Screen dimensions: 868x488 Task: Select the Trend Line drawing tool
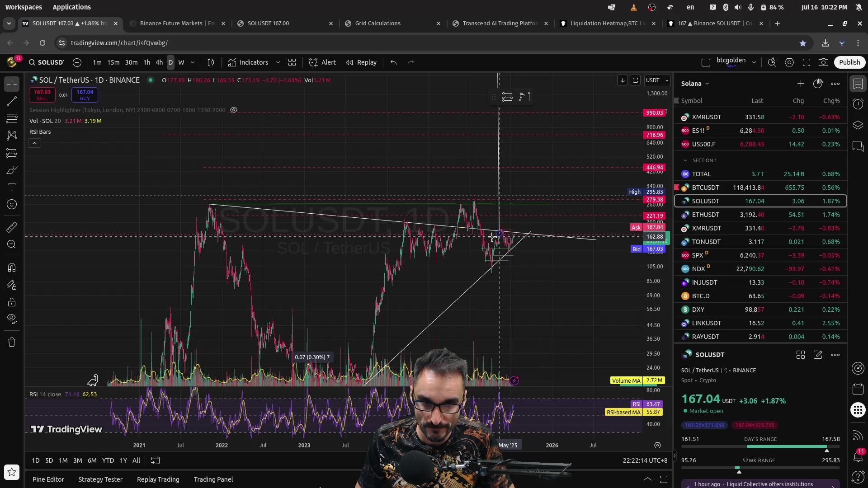click(11, 101)
